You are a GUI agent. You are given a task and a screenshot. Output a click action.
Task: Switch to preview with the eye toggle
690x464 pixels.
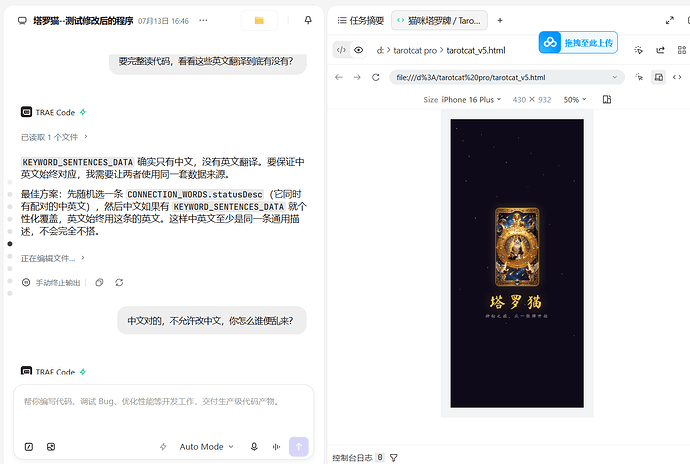(x=359, y=50)
